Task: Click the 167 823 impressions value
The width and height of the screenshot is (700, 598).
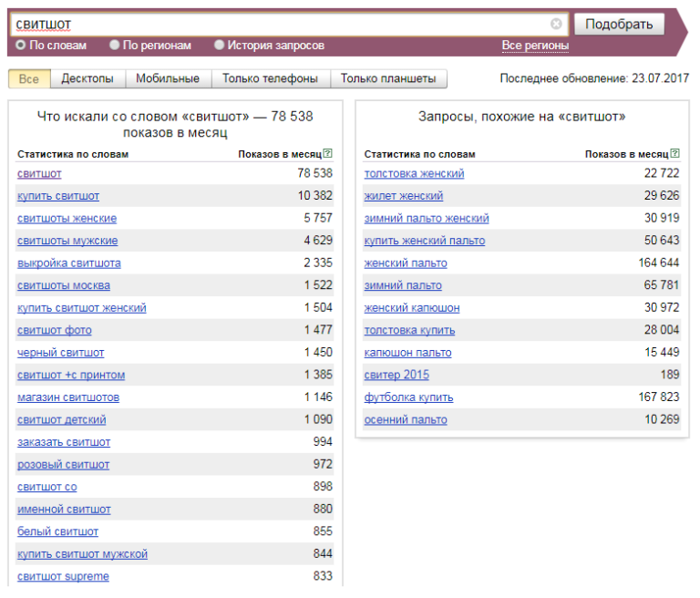Action: tap(659, 397)
